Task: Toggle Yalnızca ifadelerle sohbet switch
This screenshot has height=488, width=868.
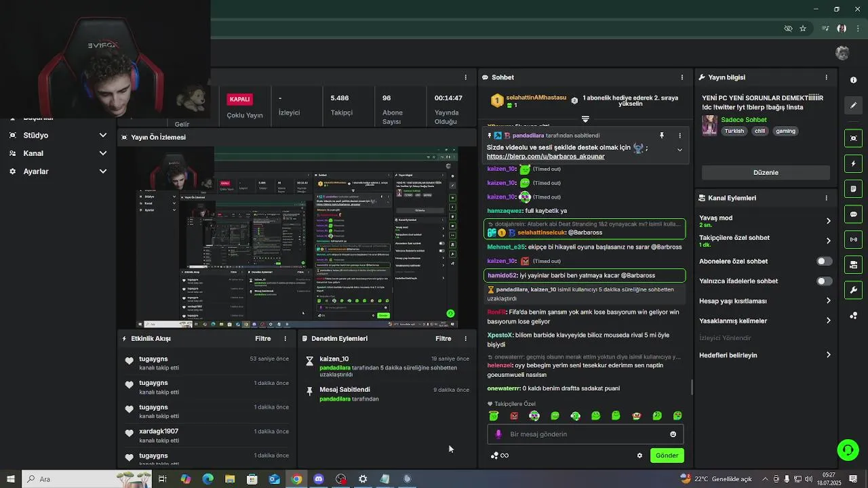Action: pos(824,281)
